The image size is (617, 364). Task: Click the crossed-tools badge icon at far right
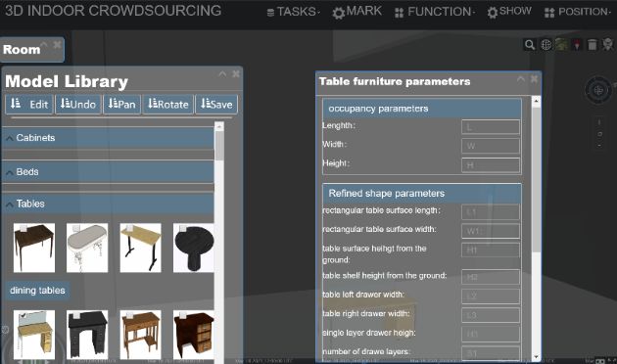coord(607,45)
